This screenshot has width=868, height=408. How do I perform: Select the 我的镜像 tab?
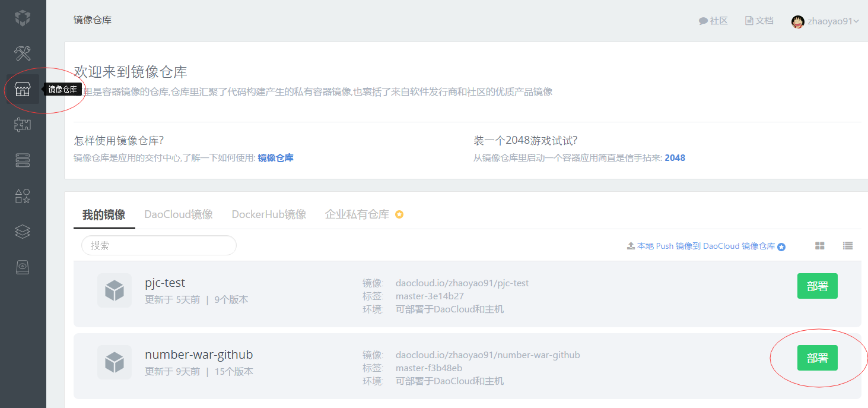[x=104, y=214]
